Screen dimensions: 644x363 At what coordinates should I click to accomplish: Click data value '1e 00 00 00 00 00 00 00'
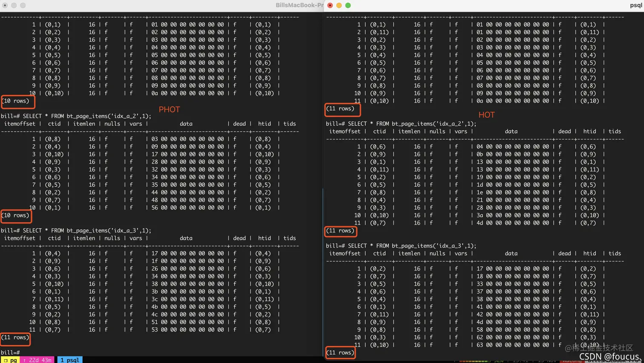(513, 192)
